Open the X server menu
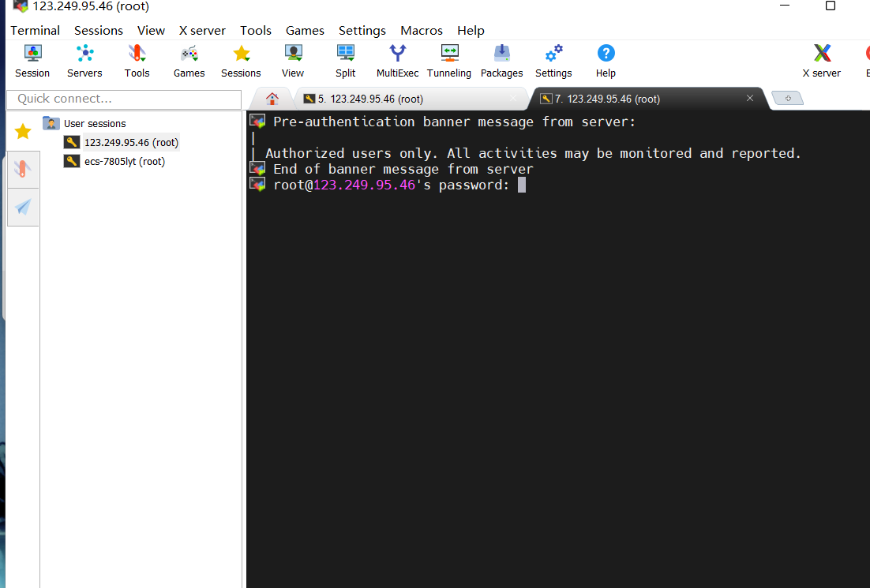The width and height of the screenshot is (870, 588). pyautogui.click(x=202, y=31)
